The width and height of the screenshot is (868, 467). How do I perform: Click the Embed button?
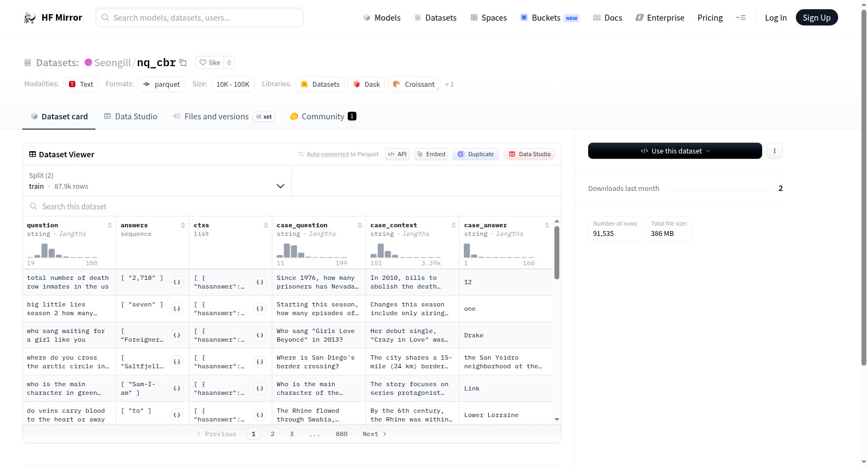pyautogui.click(x=431, y=154)
